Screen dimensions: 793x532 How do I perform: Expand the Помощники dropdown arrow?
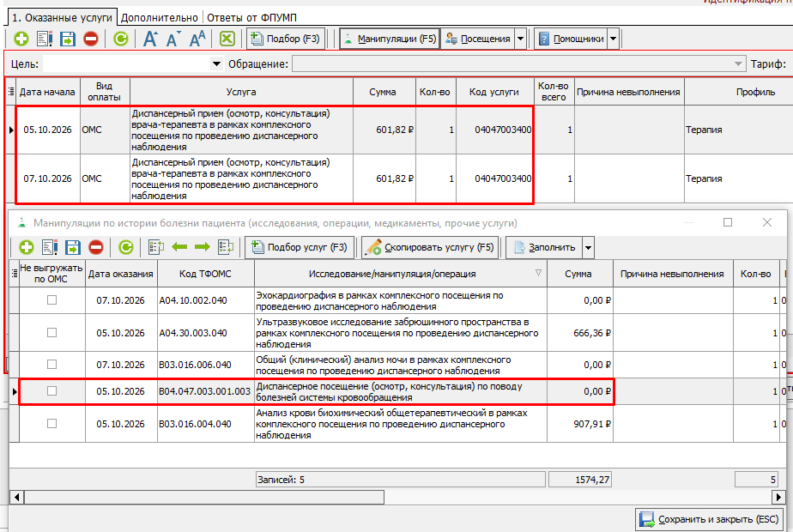613,39
